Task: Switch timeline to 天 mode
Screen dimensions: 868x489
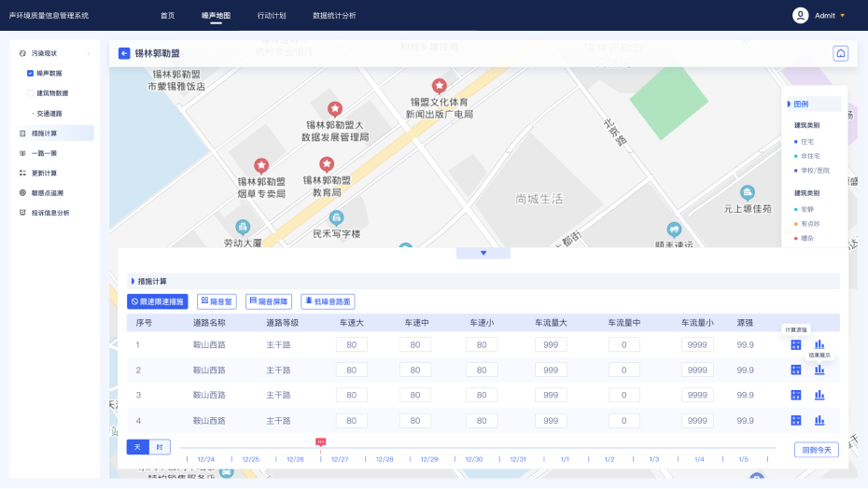Action: coord(138,447)
